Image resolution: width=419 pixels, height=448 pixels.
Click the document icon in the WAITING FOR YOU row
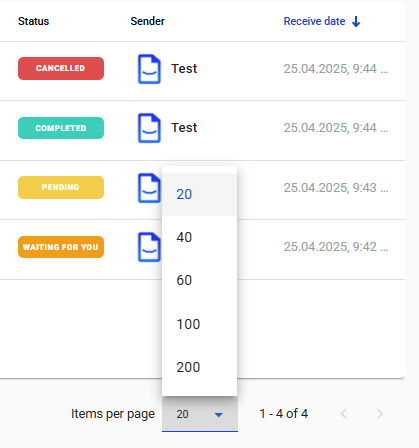pos(149,247)
